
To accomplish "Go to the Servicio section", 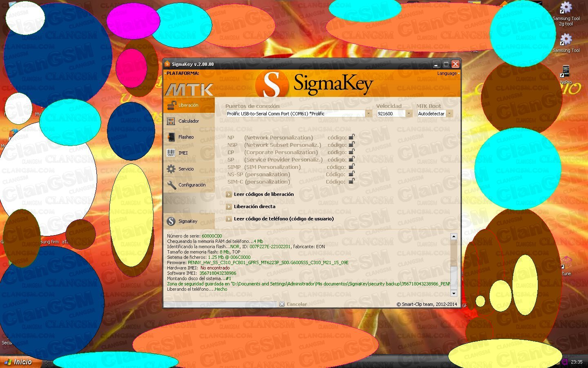I will pos(189,169).
